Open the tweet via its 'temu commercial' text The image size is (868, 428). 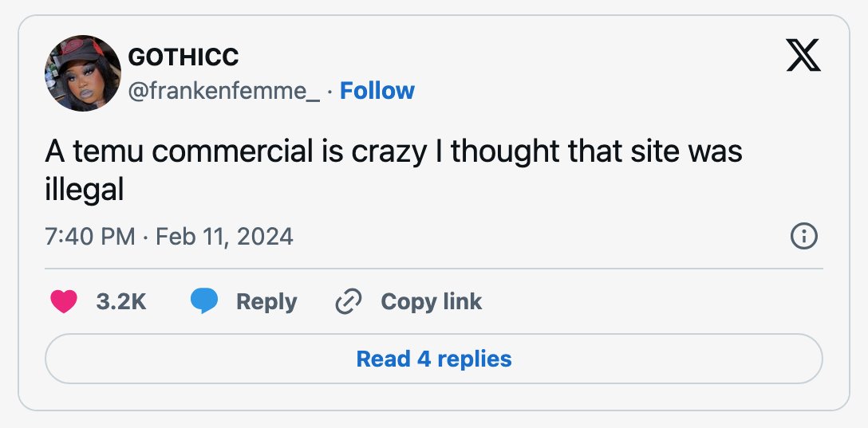click(193, 151)
